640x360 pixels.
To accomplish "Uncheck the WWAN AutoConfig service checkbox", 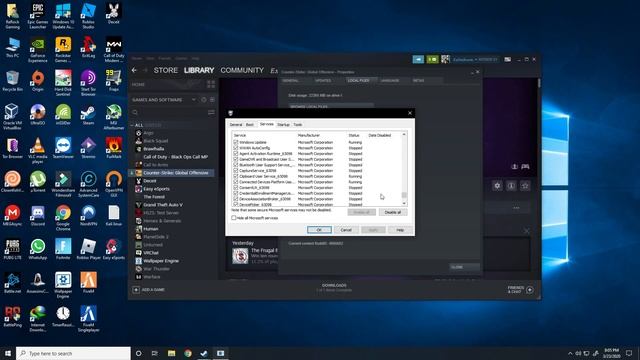I will pos(236,148).
